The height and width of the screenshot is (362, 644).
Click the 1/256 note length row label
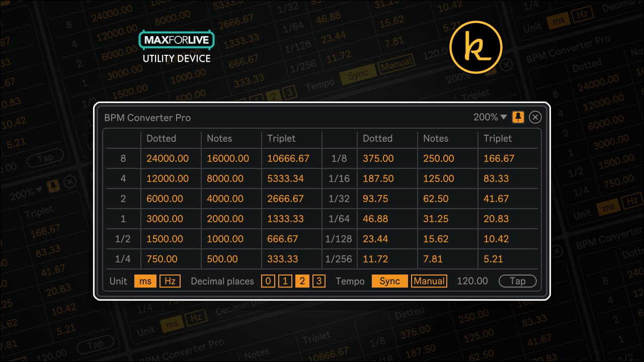pos(339,259)
